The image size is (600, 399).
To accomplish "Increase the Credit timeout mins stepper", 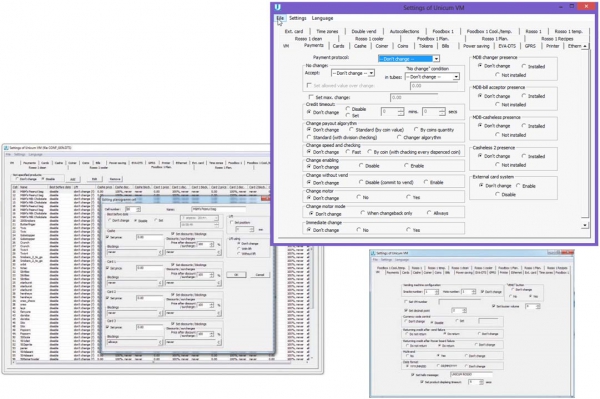I will coord(401,110).
